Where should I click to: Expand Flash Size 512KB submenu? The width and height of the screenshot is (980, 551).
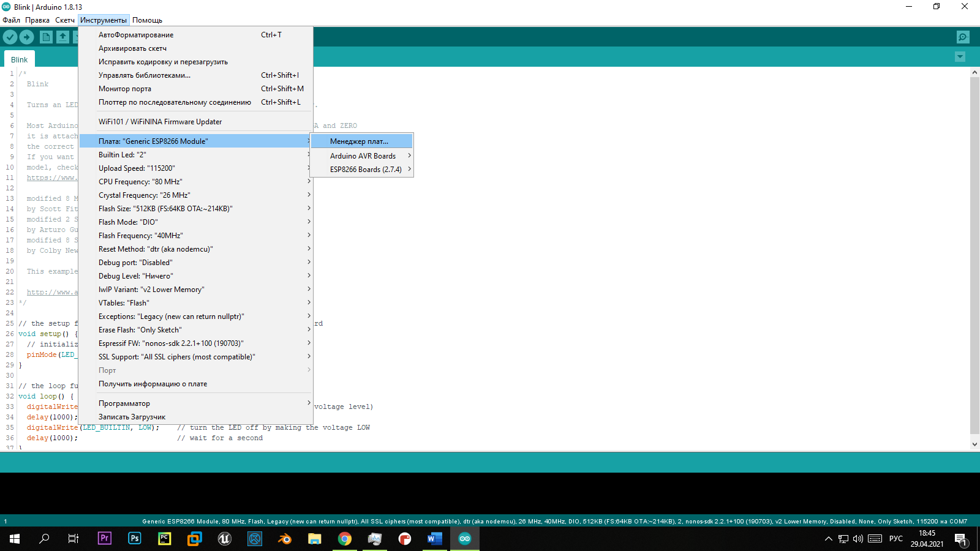195,209
